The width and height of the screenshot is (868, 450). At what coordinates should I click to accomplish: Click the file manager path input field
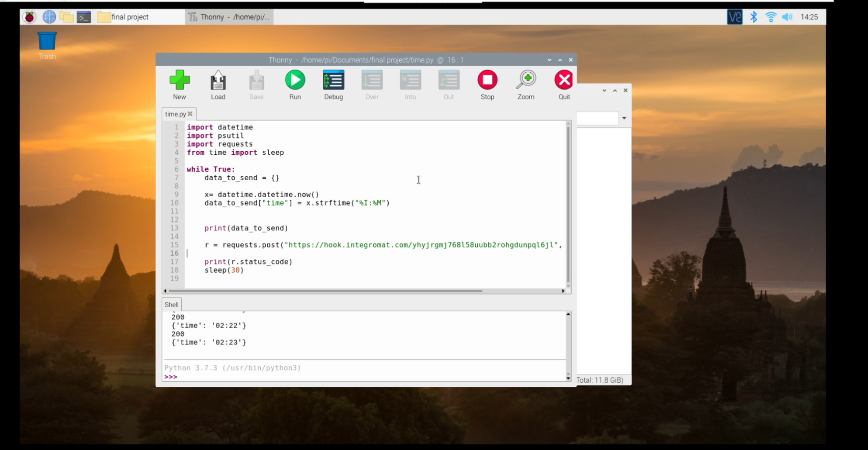click(597, 118)
